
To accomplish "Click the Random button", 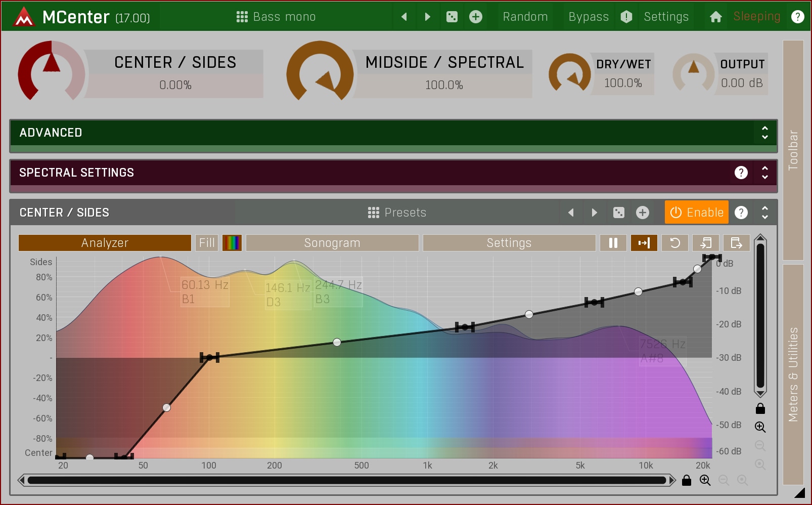I will click(x=525, y=17).
